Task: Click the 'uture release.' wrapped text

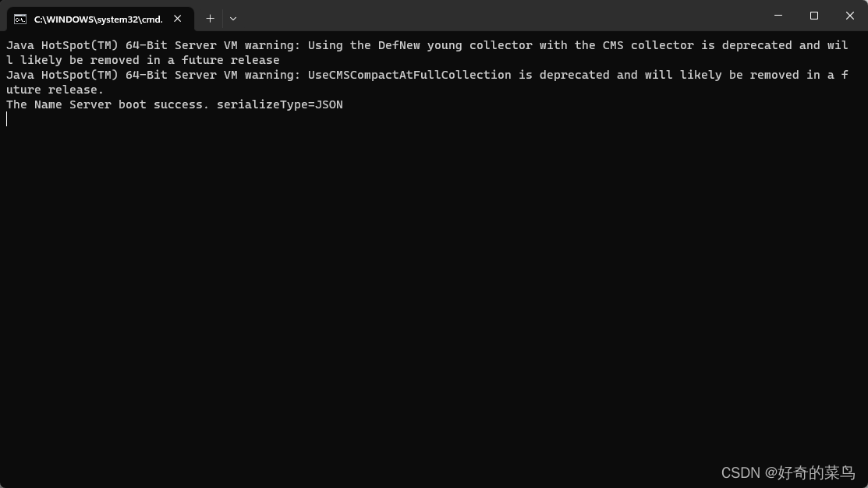Action: (55, 90)
